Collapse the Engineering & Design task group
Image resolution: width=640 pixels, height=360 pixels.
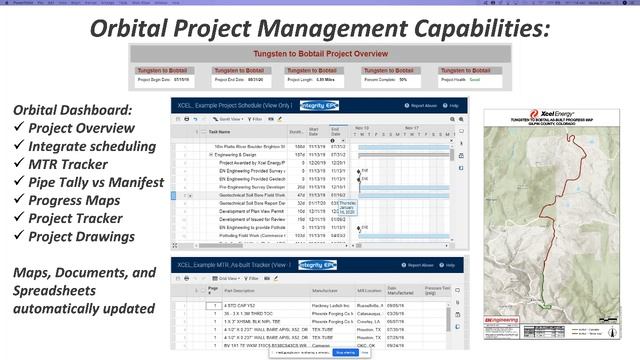pos(211,155)
